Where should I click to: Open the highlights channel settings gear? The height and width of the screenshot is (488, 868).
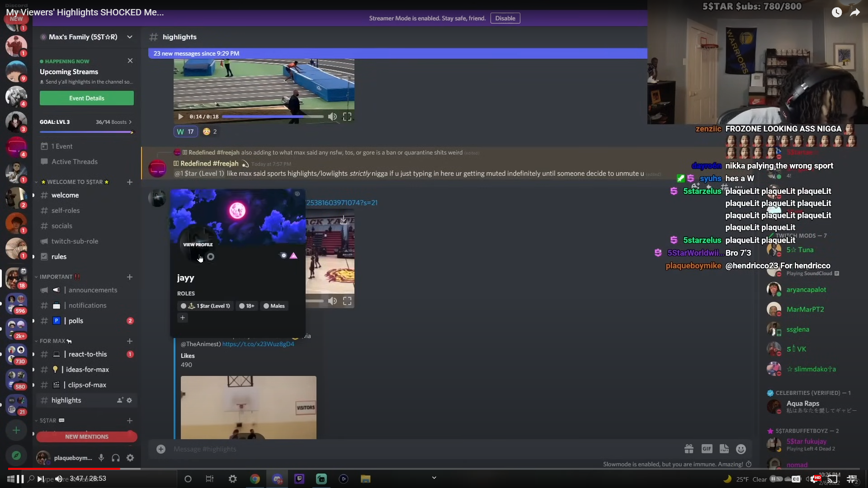pyautogui.click(x=129, y=400)
